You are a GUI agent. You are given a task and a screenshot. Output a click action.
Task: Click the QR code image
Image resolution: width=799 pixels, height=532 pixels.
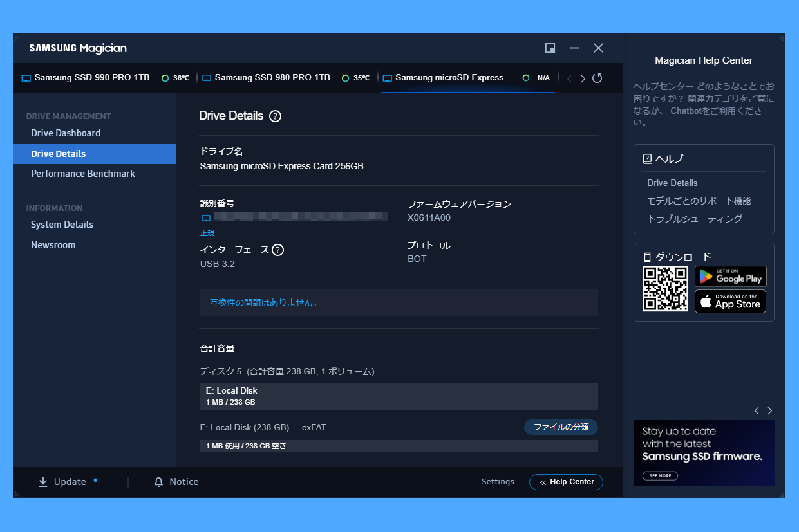coord(665,289)
